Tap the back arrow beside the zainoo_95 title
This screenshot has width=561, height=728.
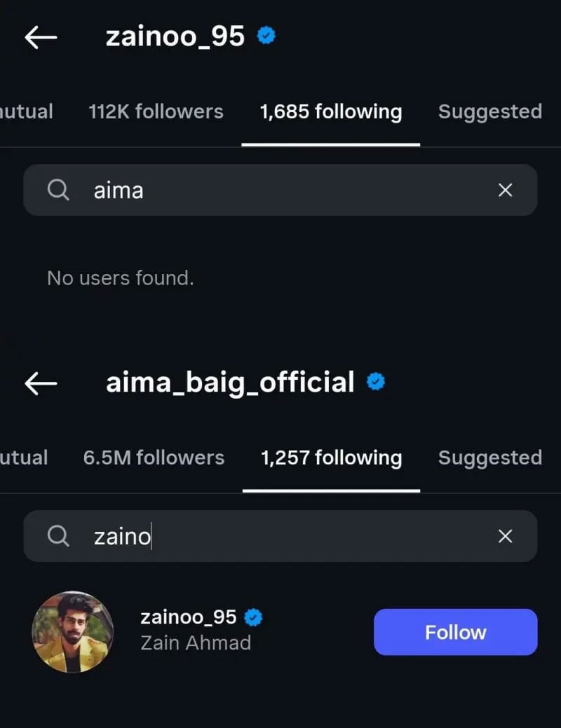[x=41, y=37]
